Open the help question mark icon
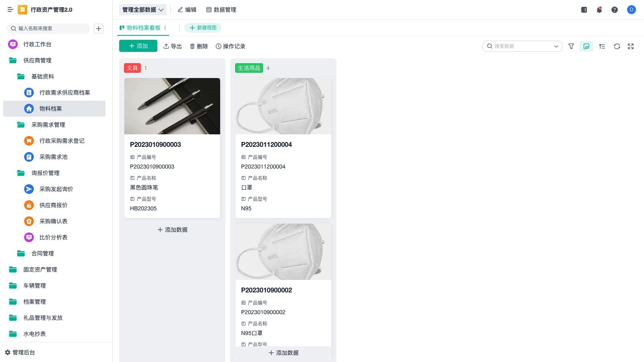644x362 pixels. (x=615, y=10)
